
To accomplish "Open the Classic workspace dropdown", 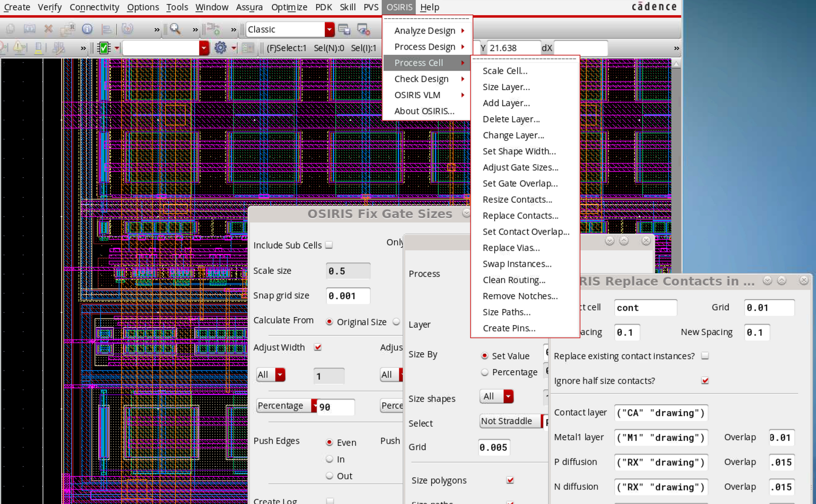I will pos(329,29).
